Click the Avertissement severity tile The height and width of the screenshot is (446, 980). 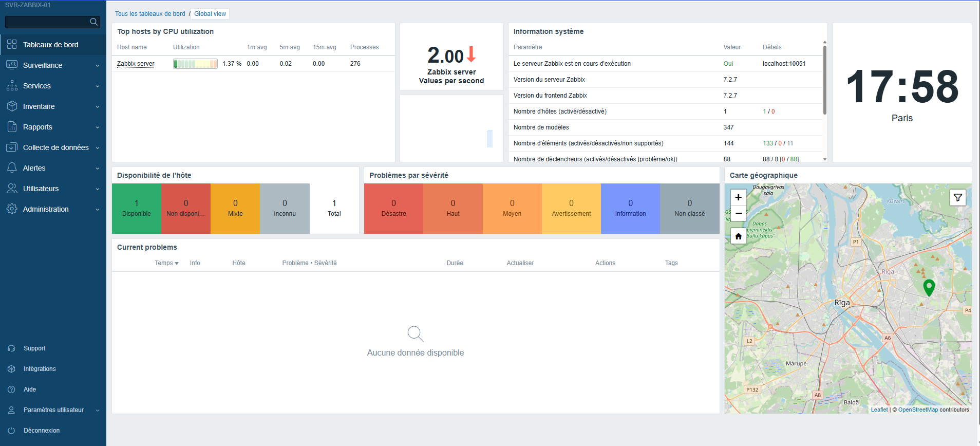coord(571,209)
